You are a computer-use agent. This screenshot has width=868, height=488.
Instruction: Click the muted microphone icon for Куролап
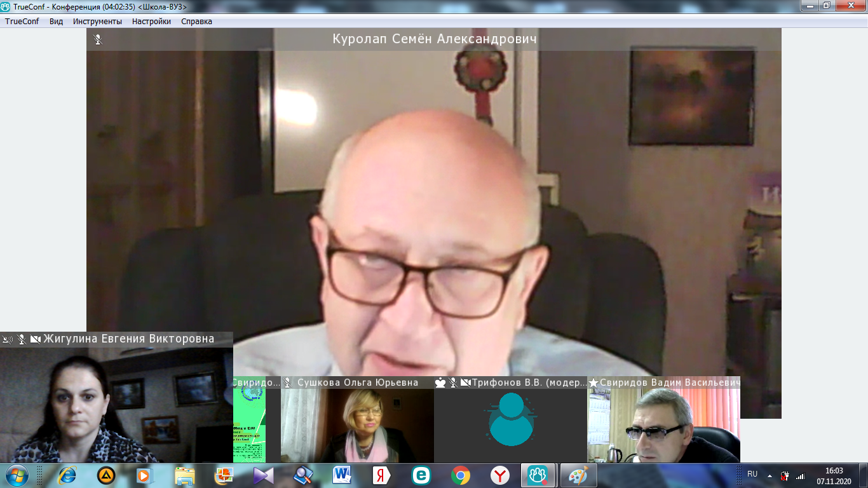[98, 39]
